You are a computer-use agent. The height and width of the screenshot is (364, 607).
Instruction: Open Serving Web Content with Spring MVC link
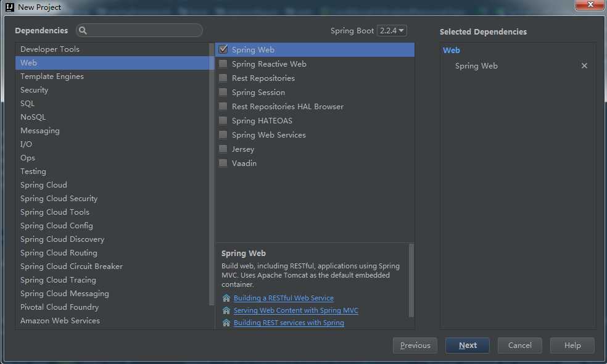pyautogui.click(x=295, y=310)
